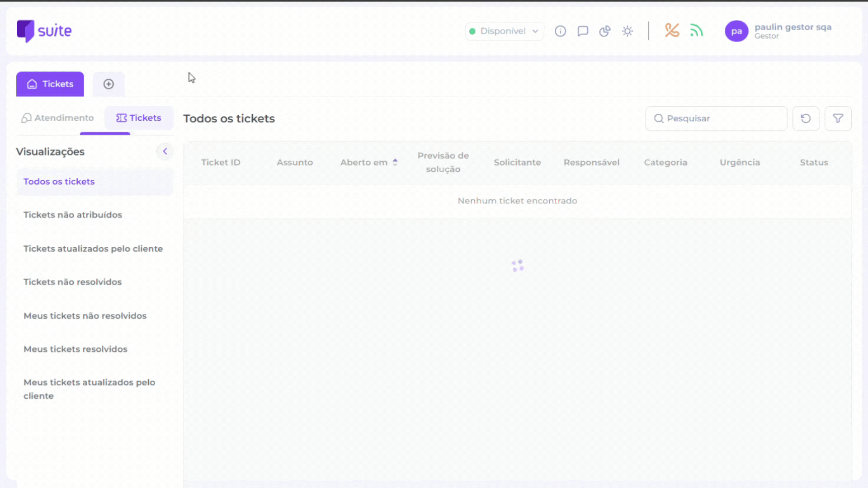The width and height of the screenshot is (868, 488).
Task: Click the suite logo
Action: click(x=44, y=31)
